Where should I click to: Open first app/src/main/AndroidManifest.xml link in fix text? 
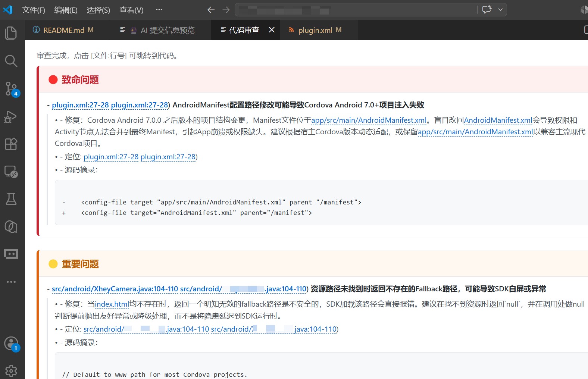(x=369, y=120)
